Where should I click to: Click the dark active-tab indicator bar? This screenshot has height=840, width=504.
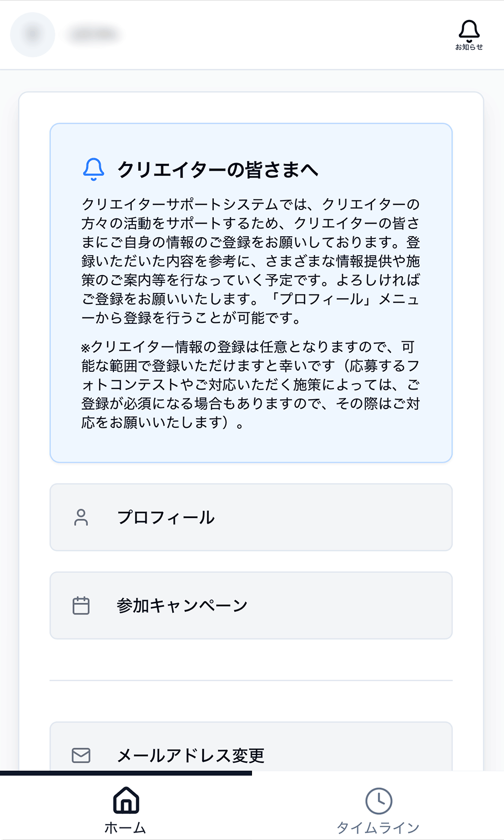pos(126,773)
